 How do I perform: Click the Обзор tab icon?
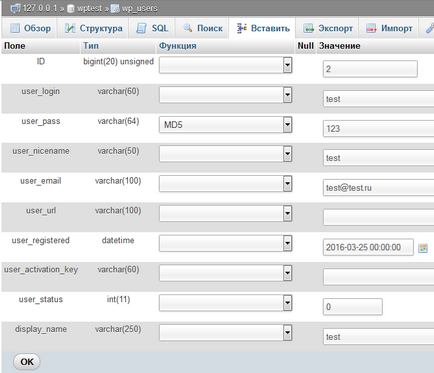point(15,28)
